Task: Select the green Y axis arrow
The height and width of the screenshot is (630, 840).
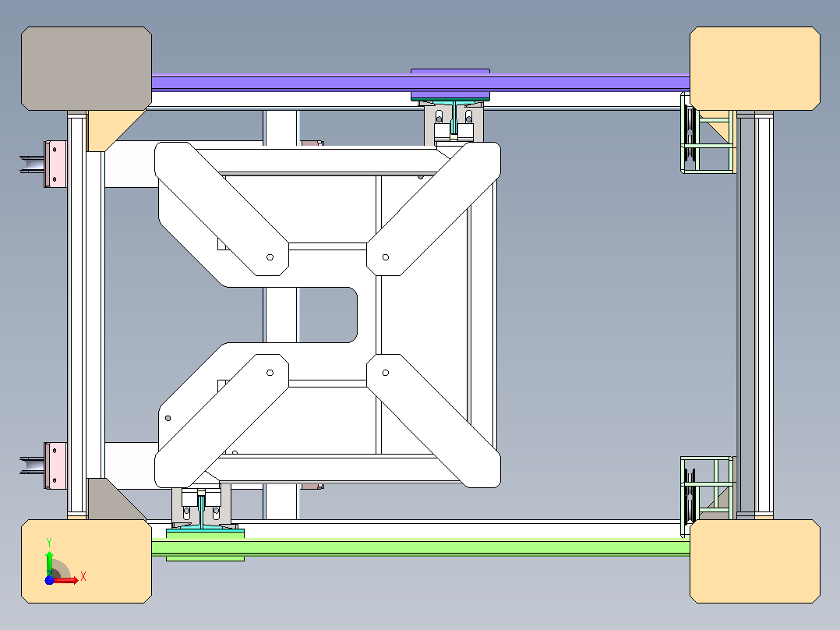Action: click(49, 563)
